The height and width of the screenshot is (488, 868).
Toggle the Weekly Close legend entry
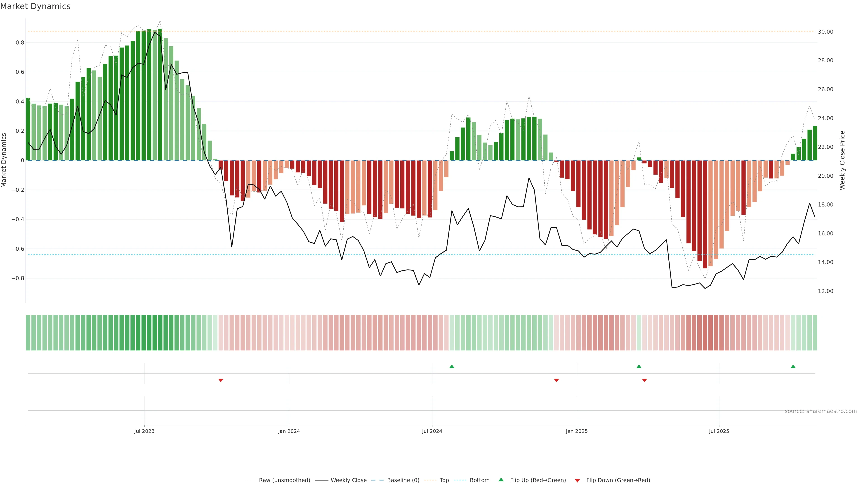[x=348, y=480]
